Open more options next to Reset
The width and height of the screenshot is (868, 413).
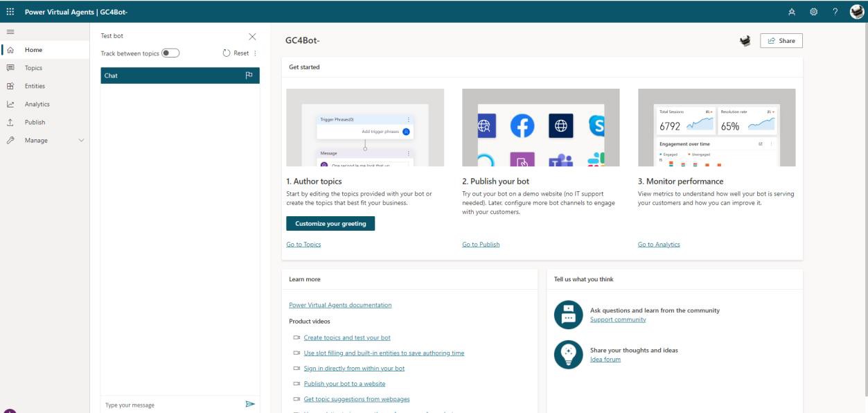tap(255, 53)
